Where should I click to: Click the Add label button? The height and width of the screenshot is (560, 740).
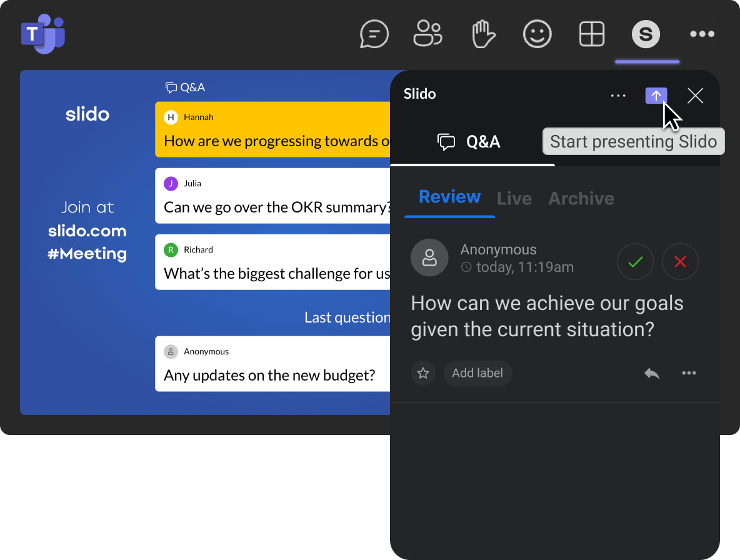477,373
